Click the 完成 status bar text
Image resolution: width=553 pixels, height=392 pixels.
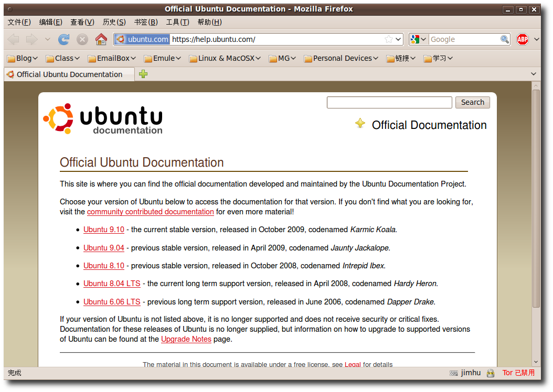coord(15,373)
